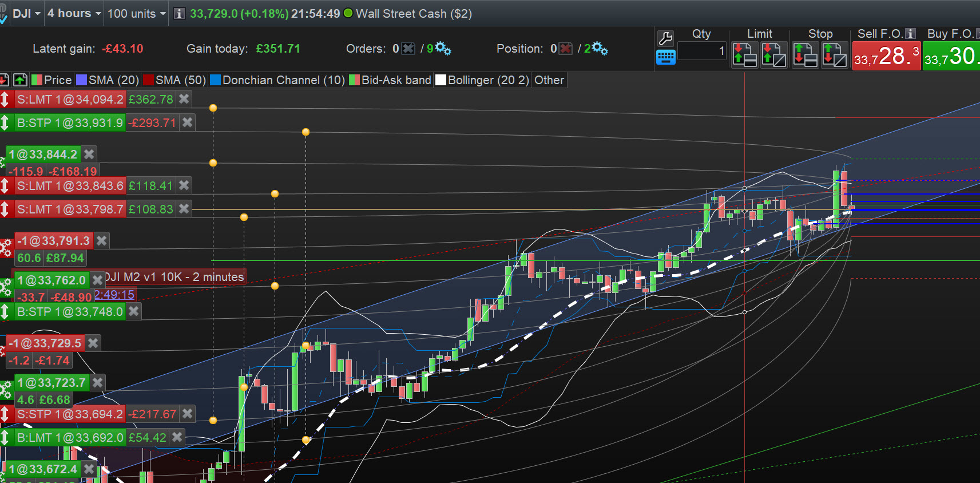
Task: Open the Bollinger (20 2) indicator tab
Action: pos(482,80)
